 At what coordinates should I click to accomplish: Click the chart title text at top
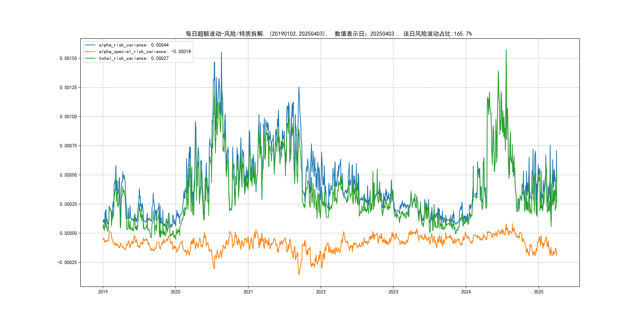point(329,34)
